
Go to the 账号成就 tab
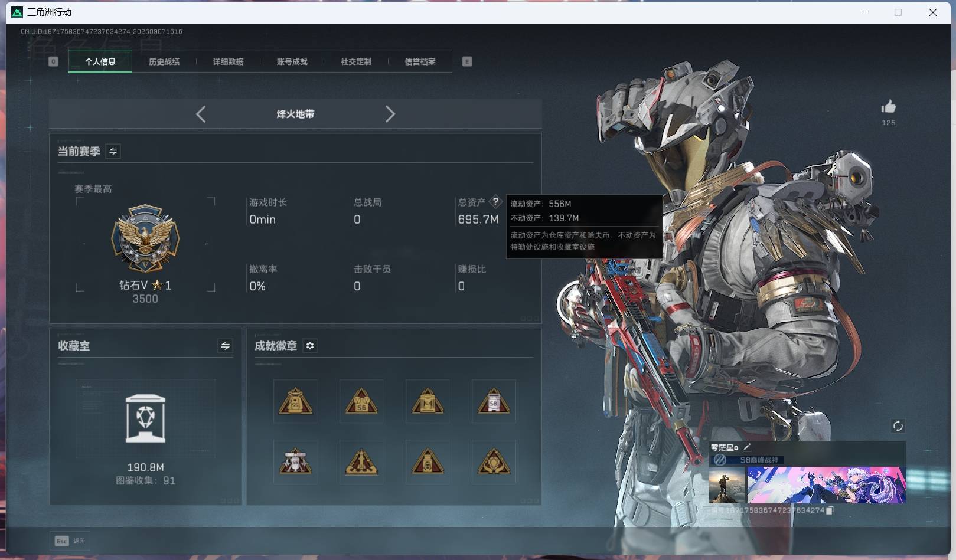292,61
